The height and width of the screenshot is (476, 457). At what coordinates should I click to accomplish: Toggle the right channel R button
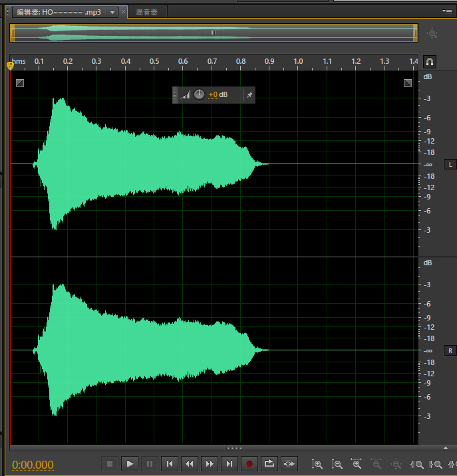tap(450, 350)
